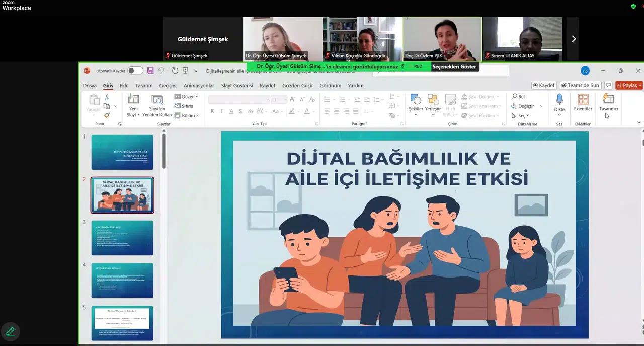The height and width of the screenshot is (346, 644).
Task: Click the Biçim Boyacısı brush icon
Action: (107, 115)
